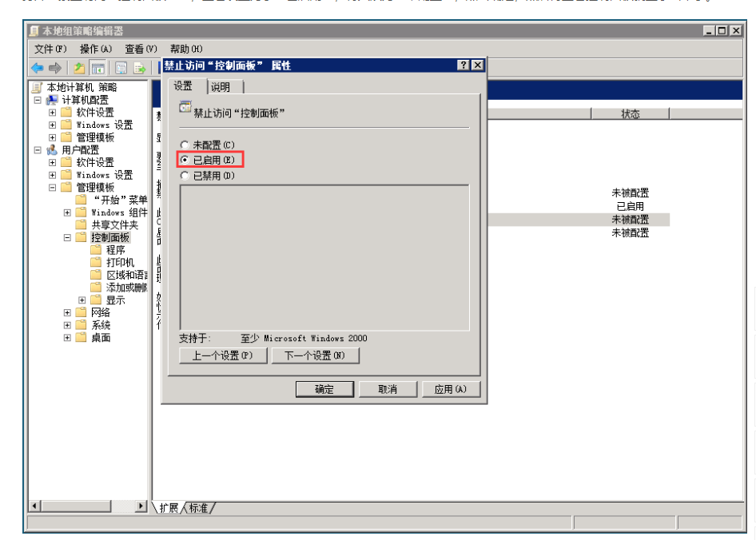This screenshot has height=540, width=756.
Task: Toggle the show/hide console tree icon
Action: [x=97, y=68]
